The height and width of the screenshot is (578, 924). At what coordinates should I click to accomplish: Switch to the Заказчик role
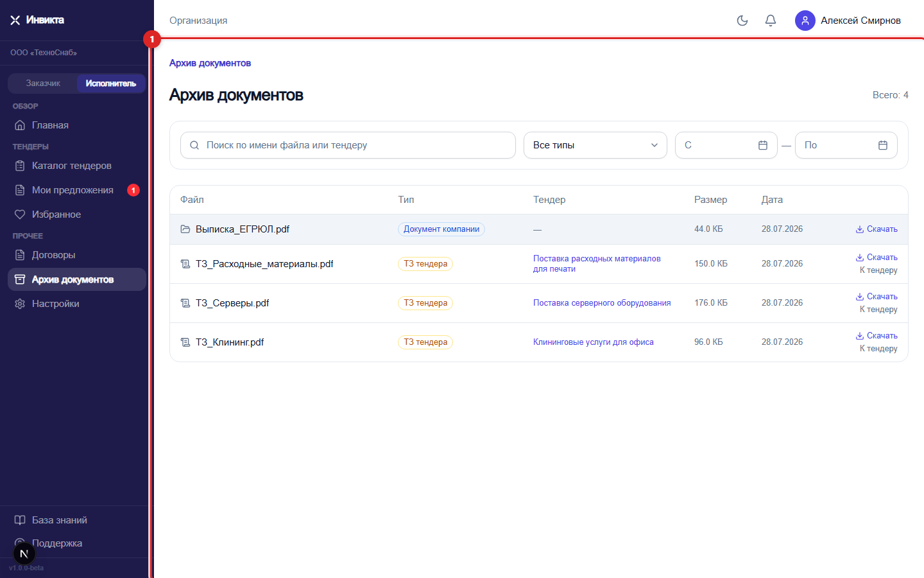tap(43, 83)
